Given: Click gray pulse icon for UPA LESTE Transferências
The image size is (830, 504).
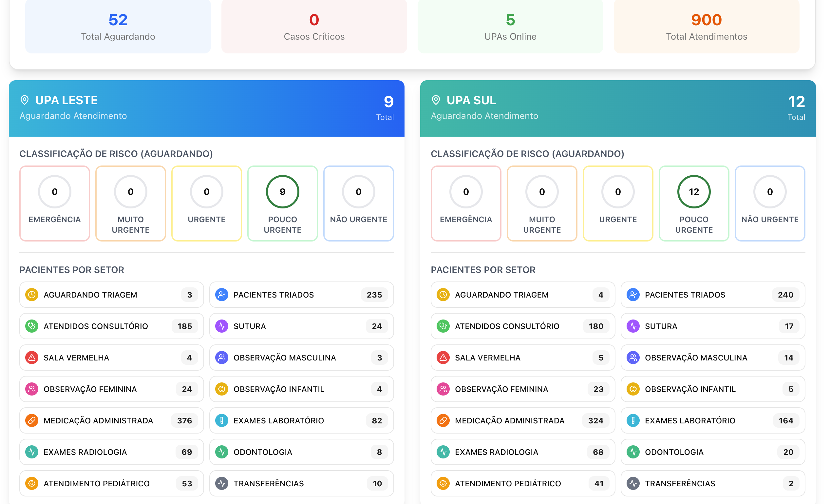Looking at the screenshot, I should 222,483.
